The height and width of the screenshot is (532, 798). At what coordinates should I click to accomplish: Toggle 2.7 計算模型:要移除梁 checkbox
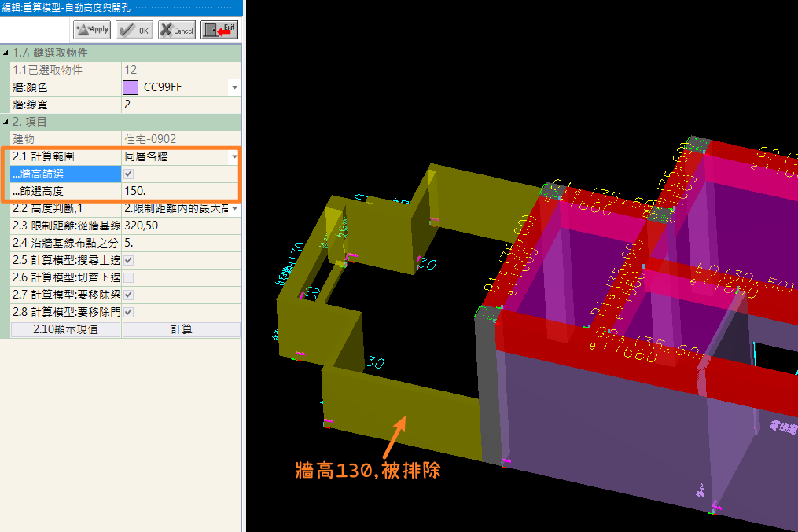coord(128,295)
